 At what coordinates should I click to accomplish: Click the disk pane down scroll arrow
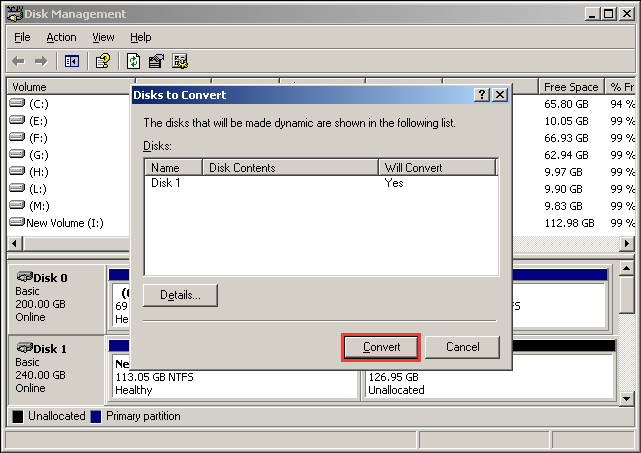tap(627, 399)
